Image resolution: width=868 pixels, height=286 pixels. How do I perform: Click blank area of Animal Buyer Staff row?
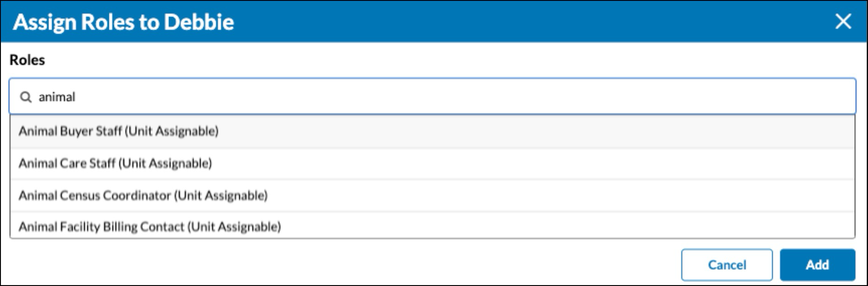(x=536, y=132)
